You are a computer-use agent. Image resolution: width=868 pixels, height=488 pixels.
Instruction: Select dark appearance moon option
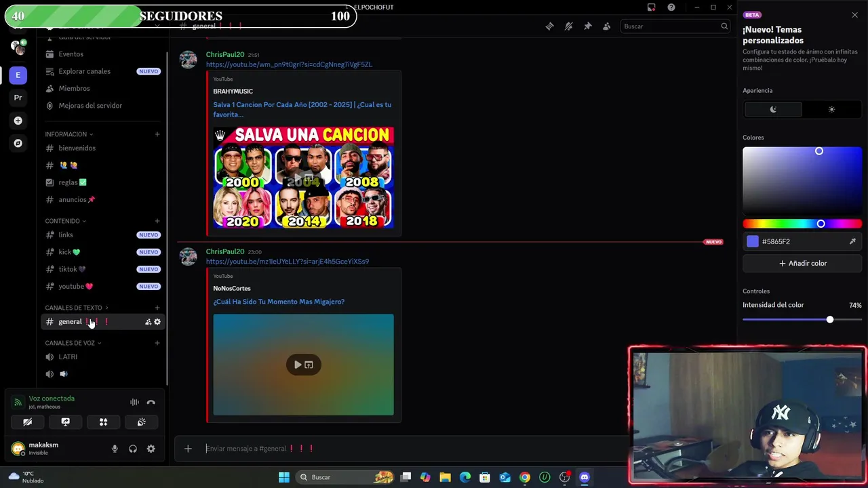[773, 109]
